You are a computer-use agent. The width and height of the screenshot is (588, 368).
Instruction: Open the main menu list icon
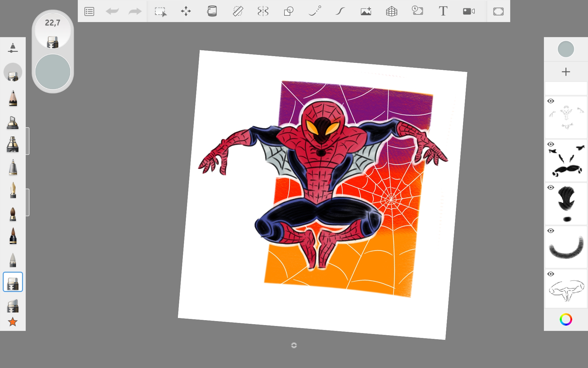(x=89, y=11)
